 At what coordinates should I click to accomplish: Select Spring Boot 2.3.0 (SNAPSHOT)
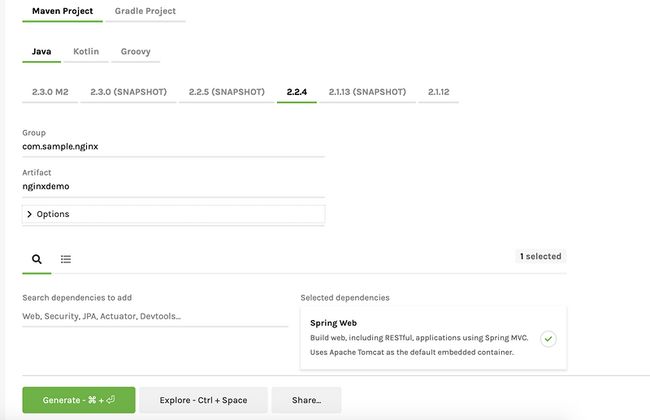click(x=129, y=92)
